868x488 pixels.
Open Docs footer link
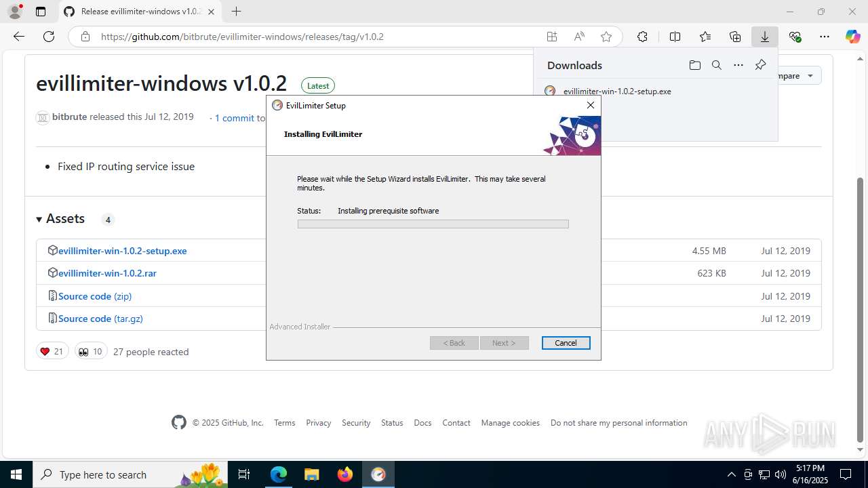422,422
